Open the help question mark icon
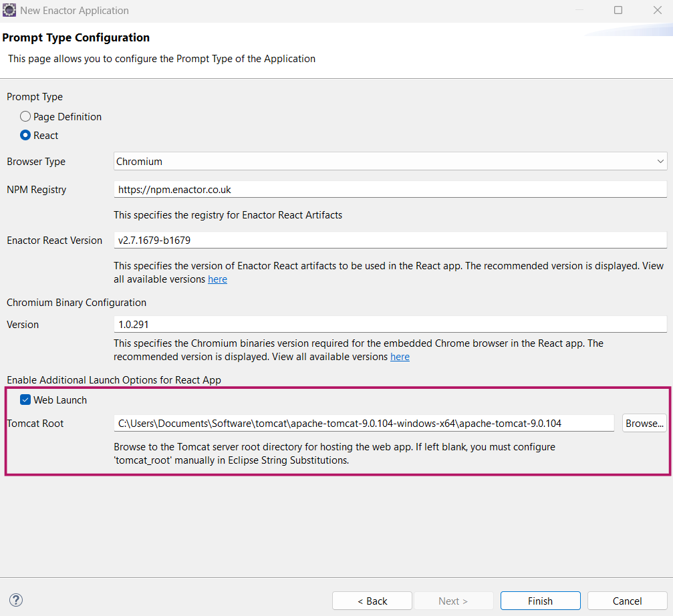The width and height of the screenshot is (673, 616). pyautogui.click(x=16, y=600)
